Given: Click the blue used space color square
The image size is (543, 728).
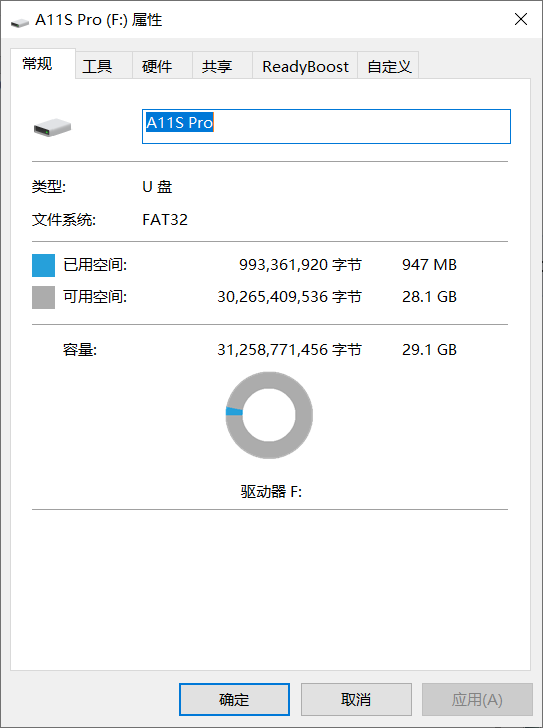Looking at the screenshot, I should click(x=43, y=265).
